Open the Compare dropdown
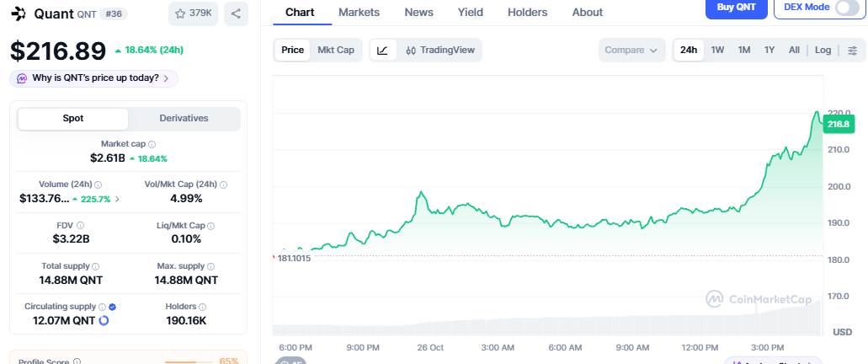868x364 pixels. [631, 50]
